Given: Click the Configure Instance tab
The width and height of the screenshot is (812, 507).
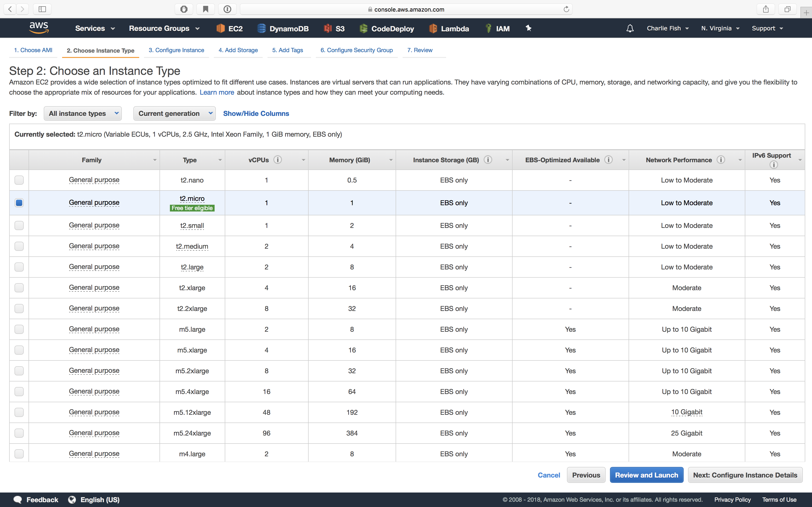Looking at the screenshot, I should [x=177, y=50].
